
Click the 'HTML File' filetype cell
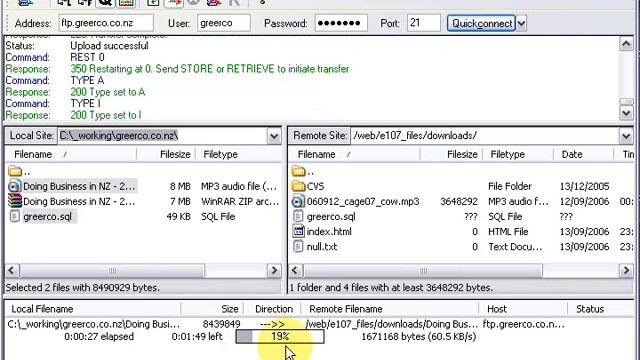click(508, 232)
